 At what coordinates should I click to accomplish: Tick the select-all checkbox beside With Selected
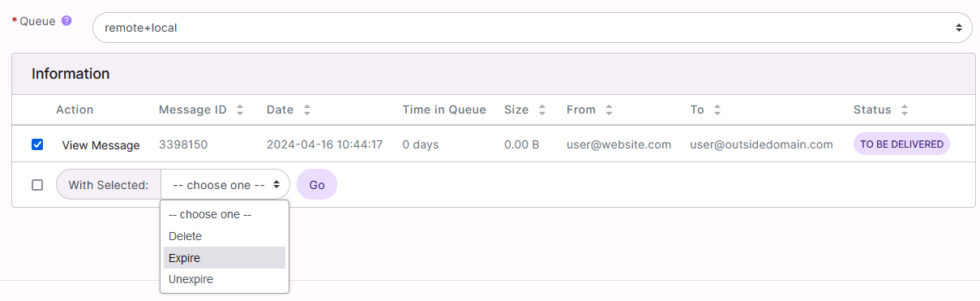(x=37, y=185)
